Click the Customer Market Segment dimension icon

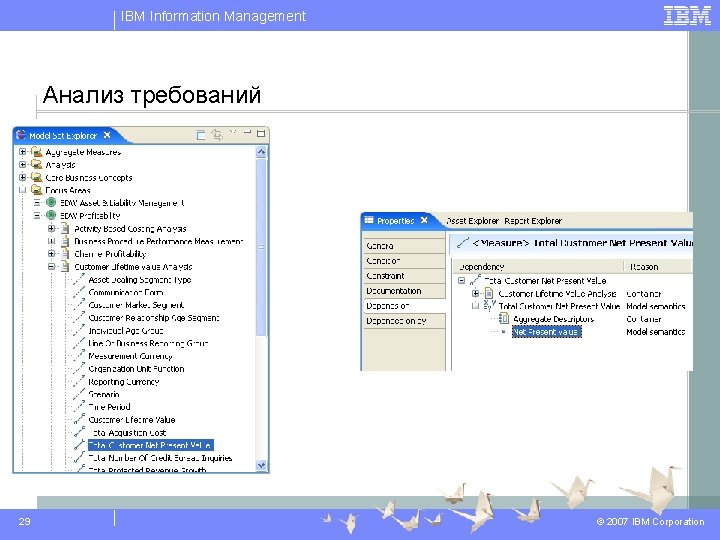point(79,304)
